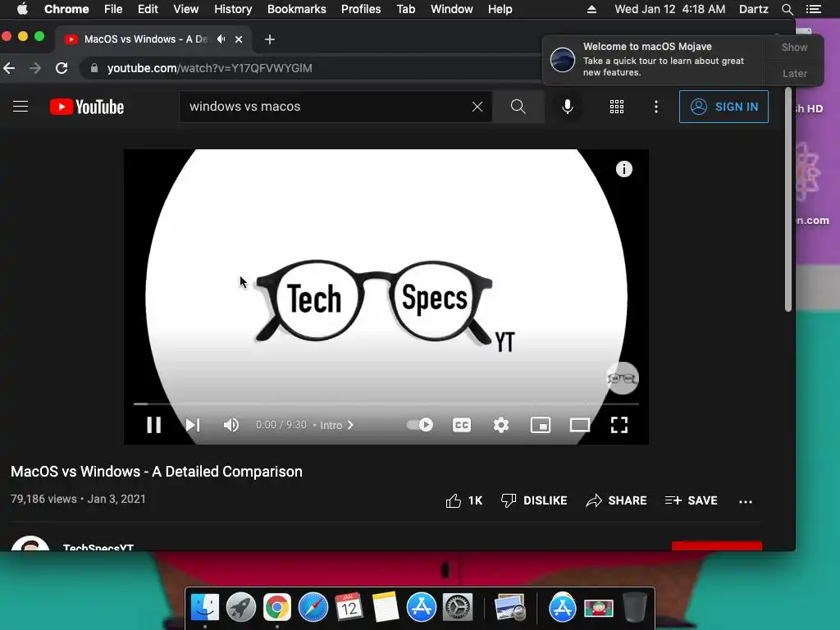This screenshot has height=630, width=840.
Task: Click SIGN IN button
Action: click(724, 107)
